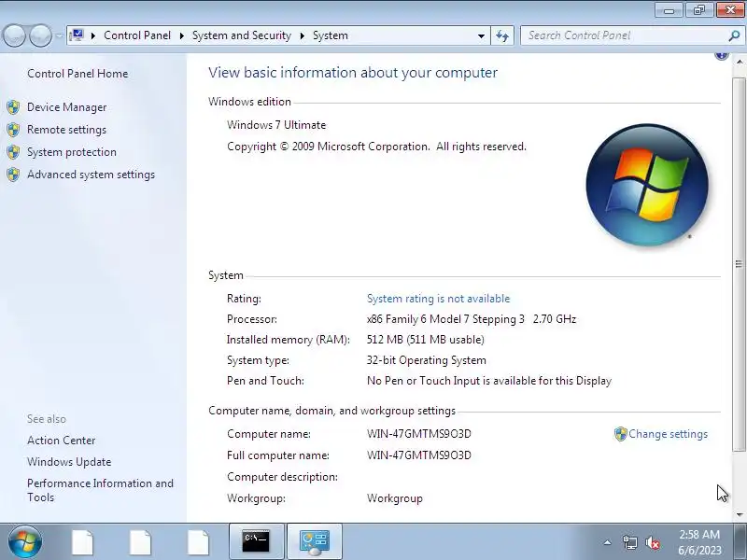This screenshot has width=747, height=560.
Task: Click Control Panel breadcrumb segment
Action: pos(137,35)
